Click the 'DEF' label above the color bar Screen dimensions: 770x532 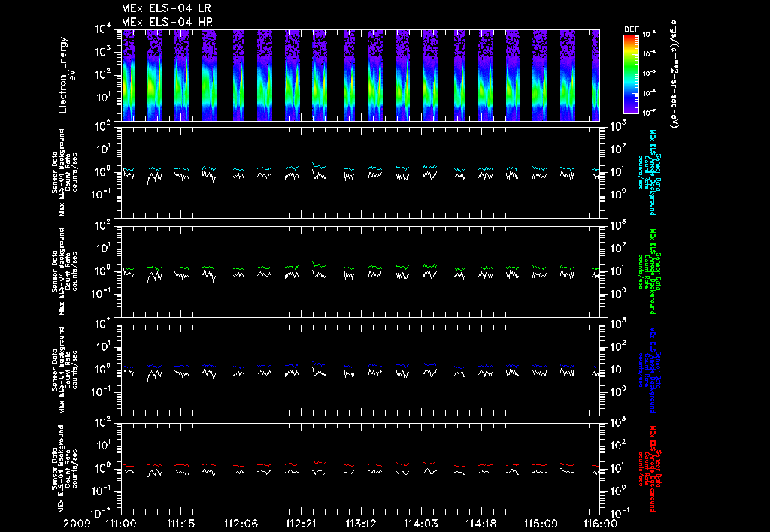(631, 29)
